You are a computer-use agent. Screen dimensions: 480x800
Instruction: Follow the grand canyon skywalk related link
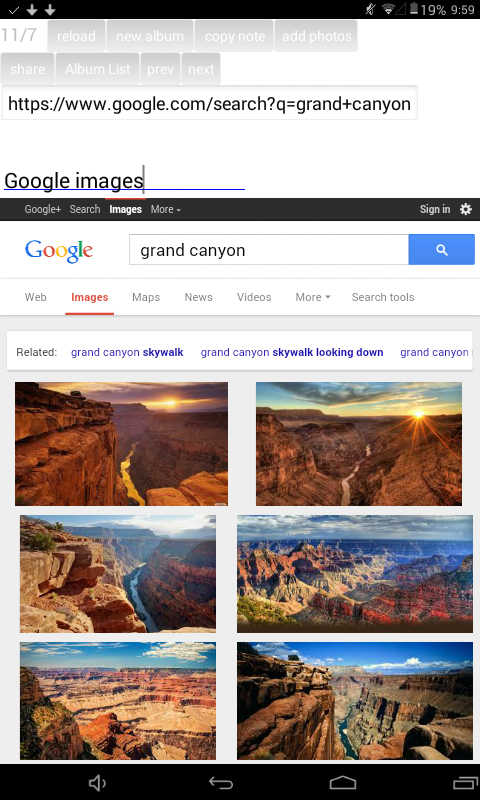[127, 352]
